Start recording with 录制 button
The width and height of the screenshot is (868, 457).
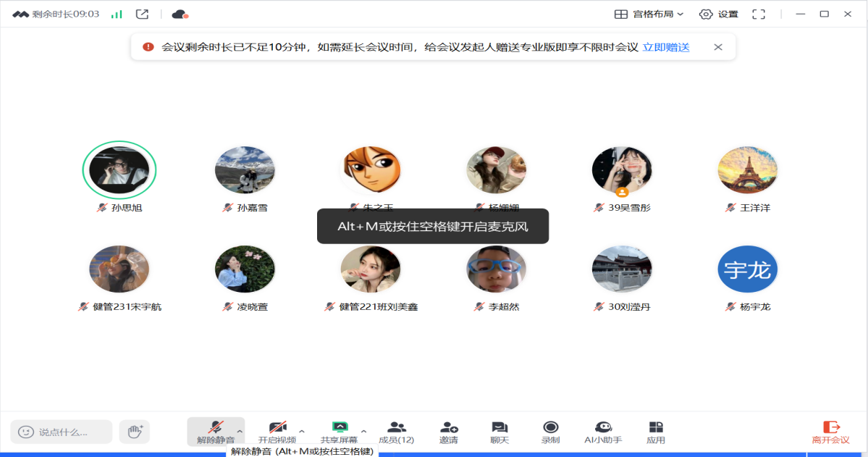point(550,431)
